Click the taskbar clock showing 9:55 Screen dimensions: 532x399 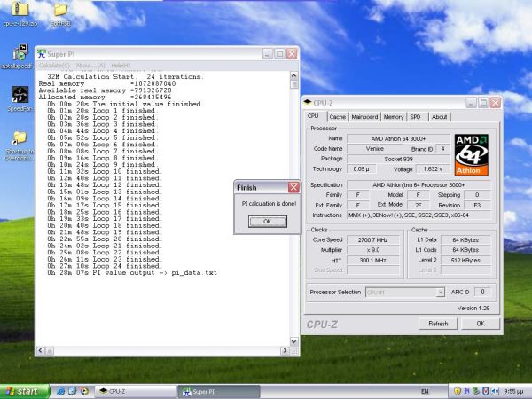(x=514, y=392)
